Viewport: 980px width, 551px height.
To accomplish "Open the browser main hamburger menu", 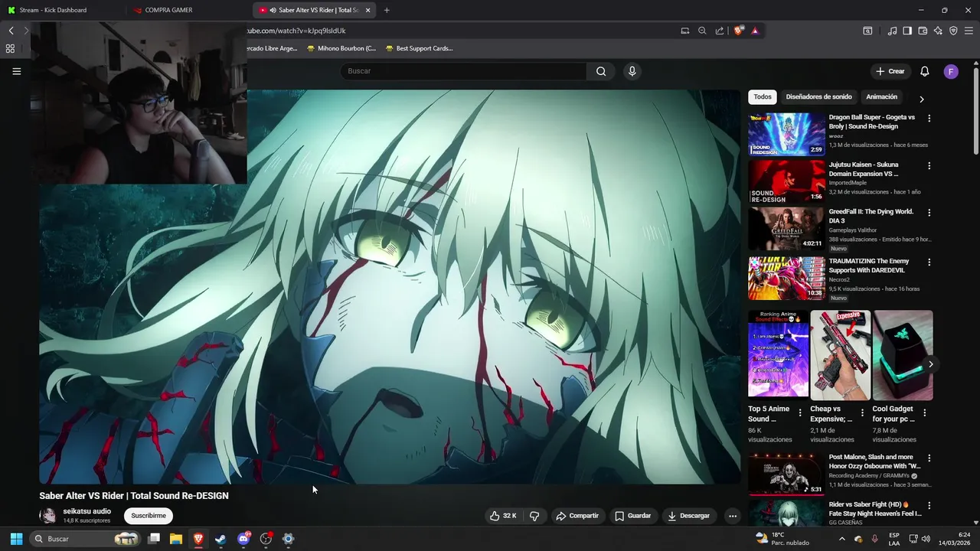I will (x=969, y=31).
